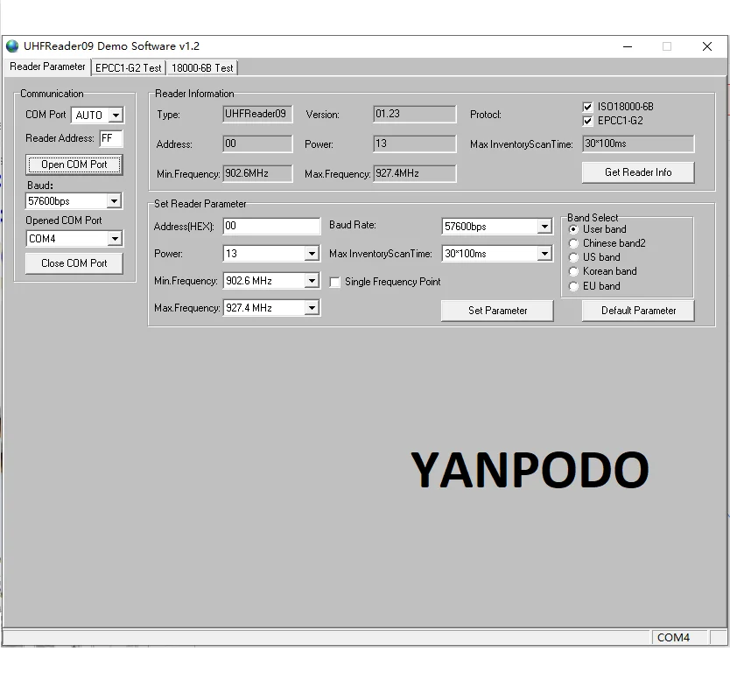Minimize the UHFReader09 Demo window
The width and height of the screenshot is (730, 700).
(628, 46)
